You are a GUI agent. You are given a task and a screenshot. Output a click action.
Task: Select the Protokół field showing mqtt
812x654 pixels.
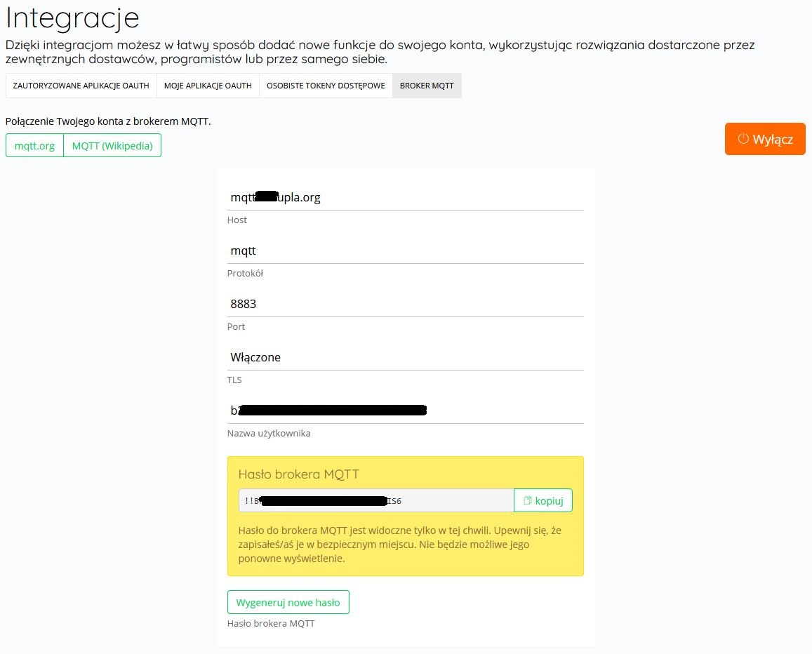405,251
